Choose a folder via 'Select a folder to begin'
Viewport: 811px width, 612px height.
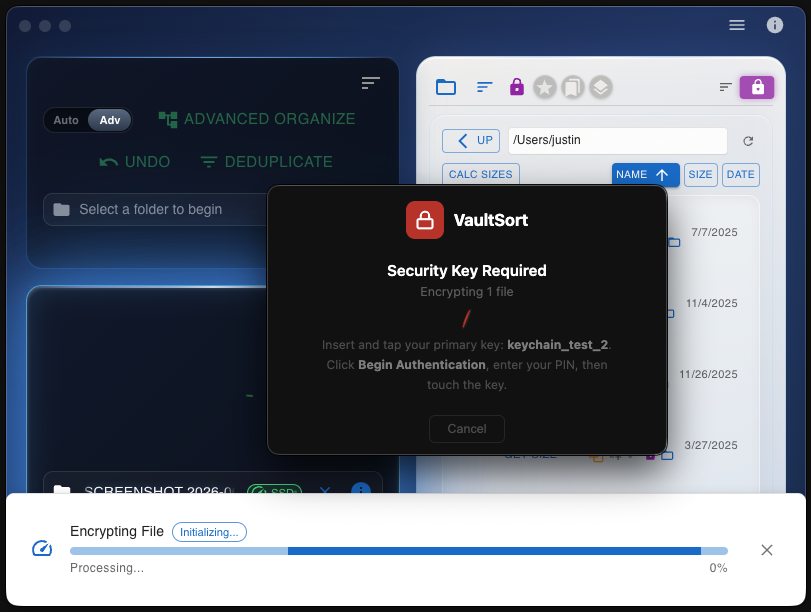pyautogui.click(x=155, y=210)
